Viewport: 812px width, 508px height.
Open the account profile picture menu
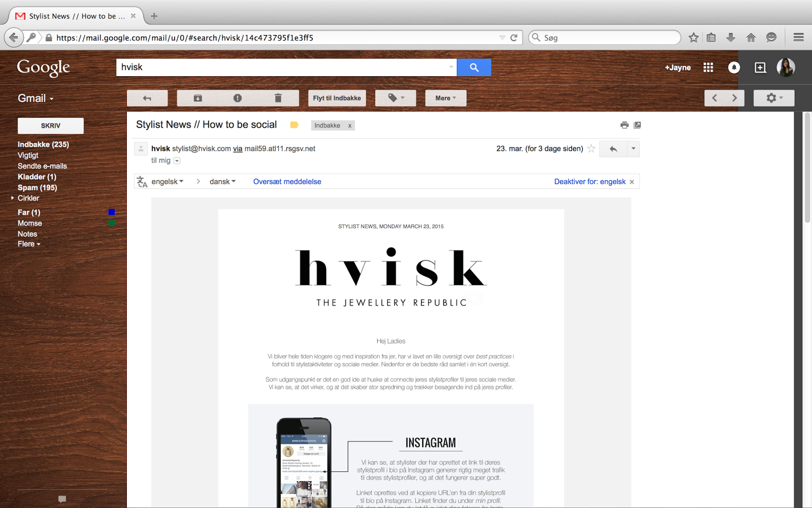[786, 68]
